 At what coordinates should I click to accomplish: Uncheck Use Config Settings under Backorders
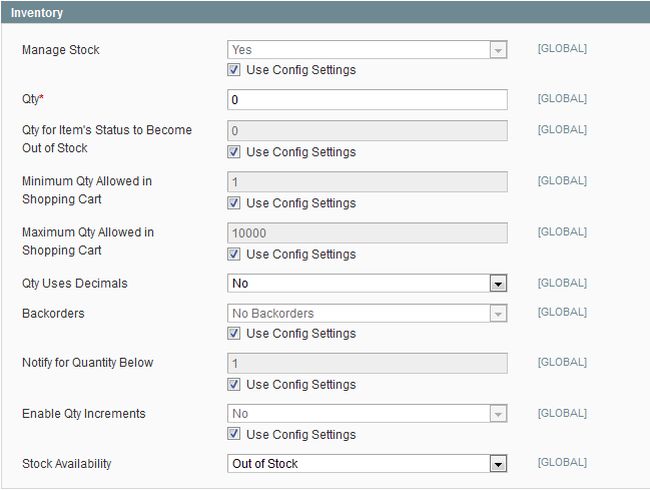tap(234, 333)
